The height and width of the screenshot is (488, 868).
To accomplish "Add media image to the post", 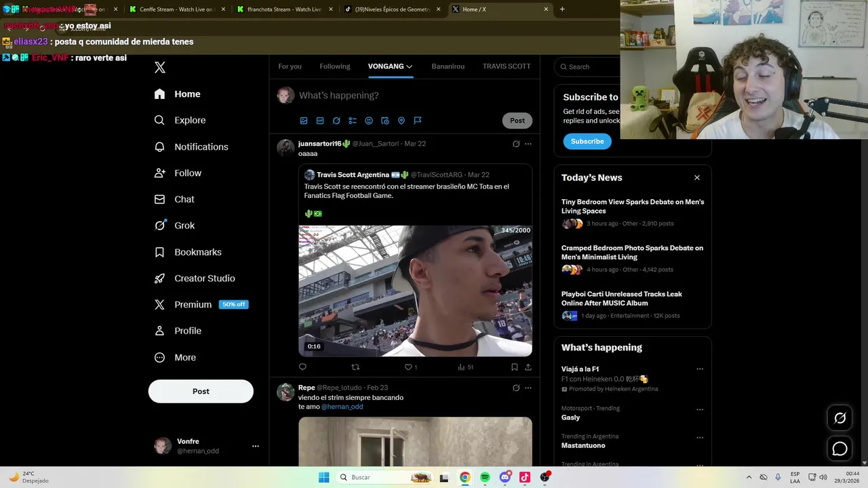I will [x=304, y=121].
